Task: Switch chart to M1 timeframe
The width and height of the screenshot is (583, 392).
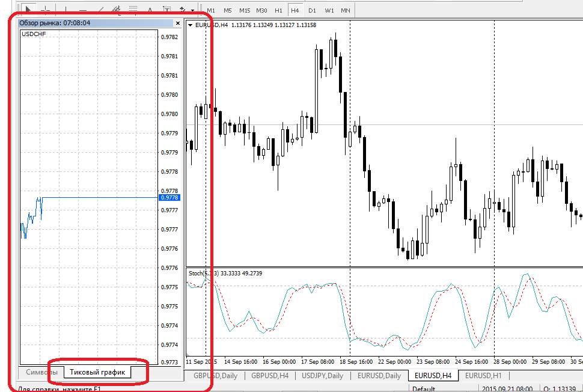Action: [x=211, y=10]
